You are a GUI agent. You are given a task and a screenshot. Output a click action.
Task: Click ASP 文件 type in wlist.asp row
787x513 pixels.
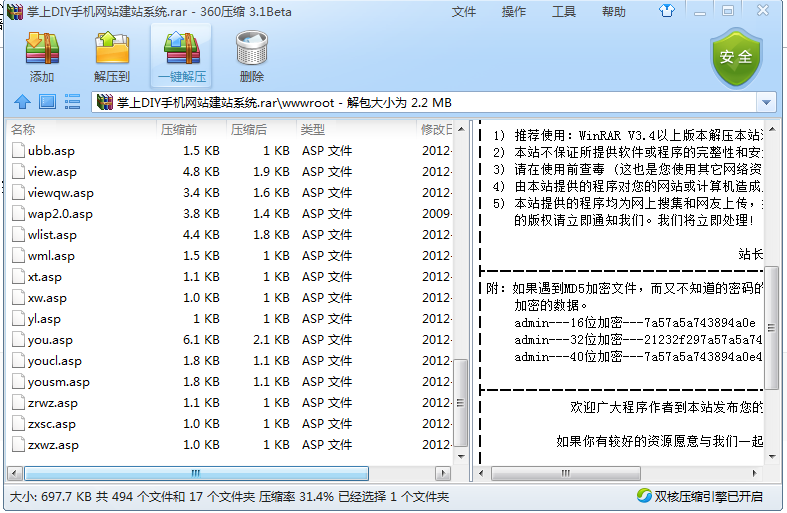tap(327, 235)
